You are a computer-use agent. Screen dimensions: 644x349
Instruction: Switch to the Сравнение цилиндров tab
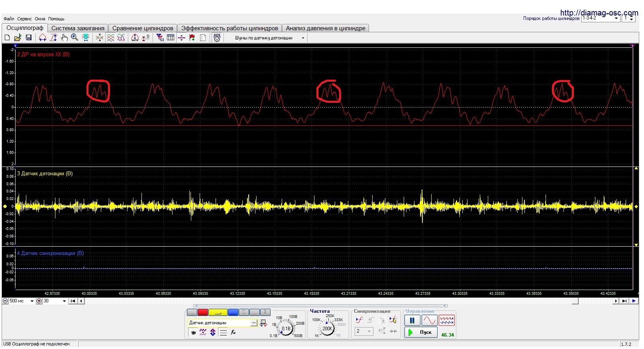[143, 28]
